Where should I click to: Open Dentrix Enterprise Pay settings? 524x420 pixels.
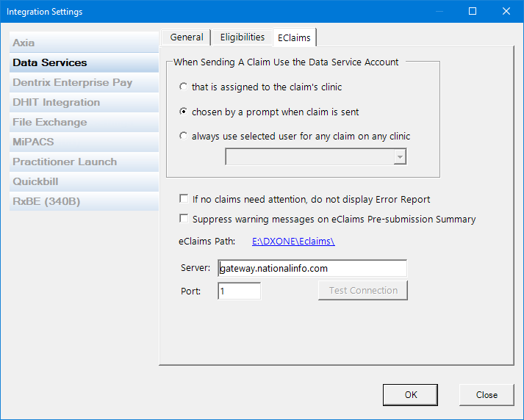click(72, 83)
